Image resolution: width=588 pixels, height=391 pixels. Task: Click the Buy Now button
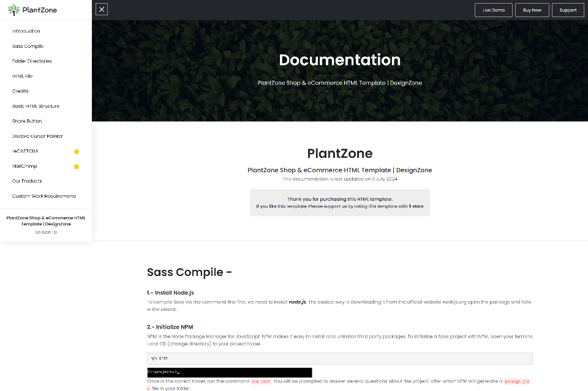tap(532, 10)
